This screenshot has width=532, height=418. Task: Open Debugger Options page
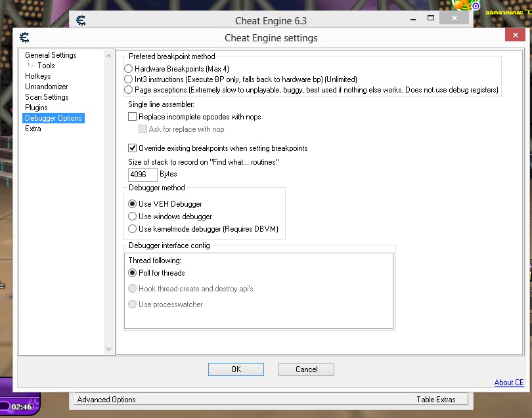53,118
